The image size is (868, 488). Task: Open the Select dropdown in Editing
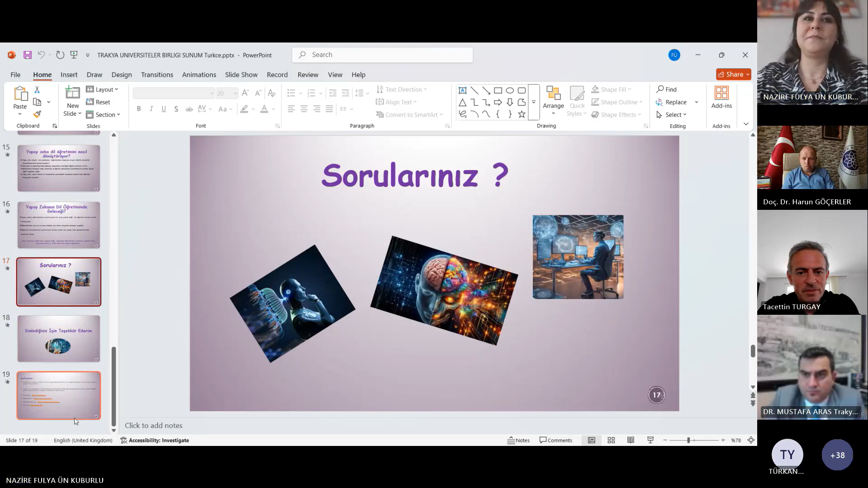(x=672, y=114)
